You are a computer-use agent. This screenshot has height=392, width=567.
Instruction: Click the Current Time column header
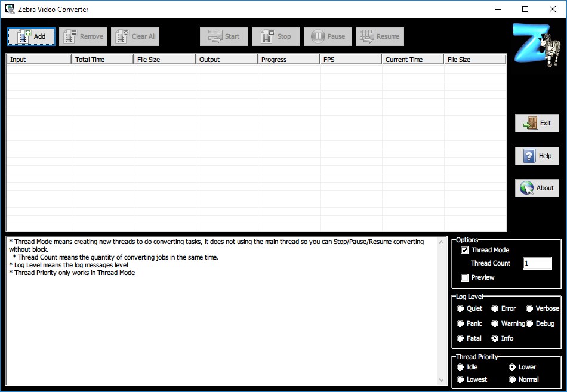coord(413,60)
